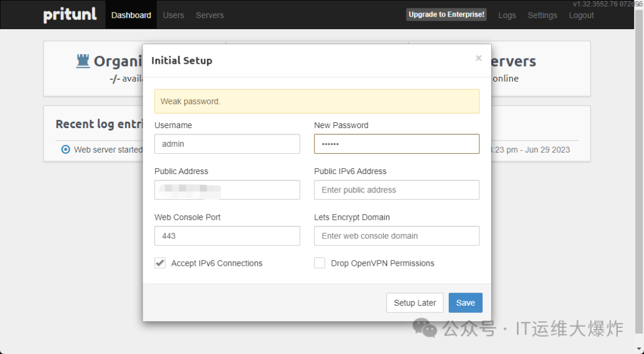
Task: Click the Organizations rook icon
Action: (x=83, y=61)
